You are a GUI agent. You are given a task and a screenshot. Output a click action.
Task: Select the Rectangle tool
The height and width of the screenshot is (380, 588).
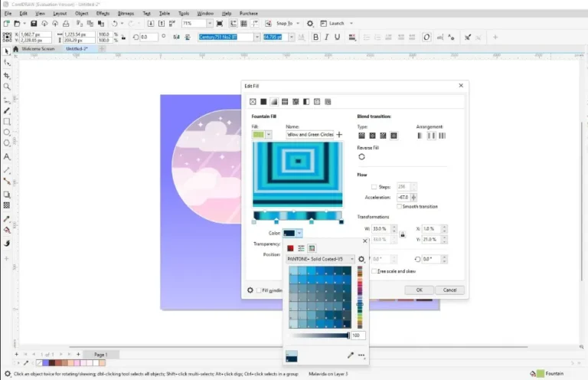pyautogui.click(x=7, y=122)
